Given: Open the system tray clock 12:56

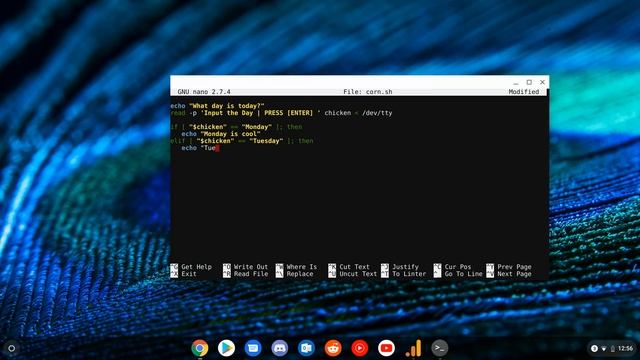Looking at the screenshot, I should [x=625, y=348].
